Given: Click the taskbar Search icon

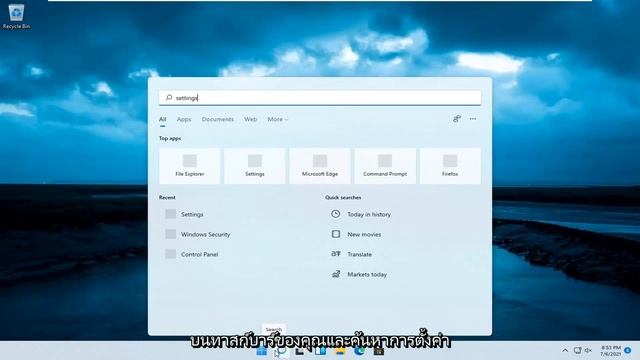Looking at the screenshot, I should tap(281, 351).
